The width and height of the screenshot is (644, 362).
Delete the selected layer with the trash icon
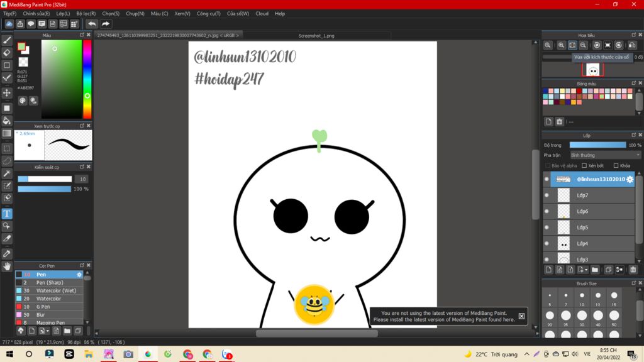click(633, 270)
